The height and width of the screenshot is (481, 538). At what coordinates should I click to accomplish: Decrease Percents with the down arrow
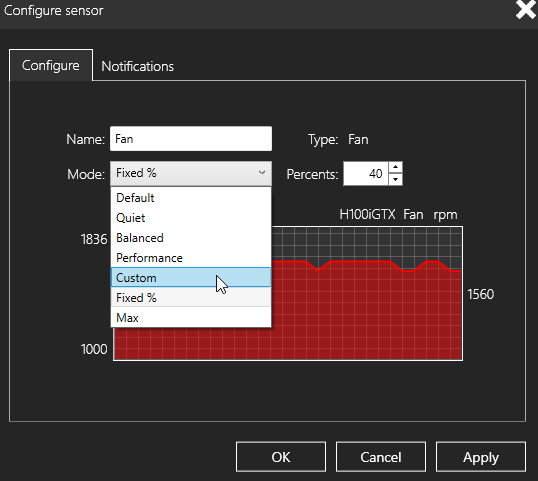coord(396,179)
